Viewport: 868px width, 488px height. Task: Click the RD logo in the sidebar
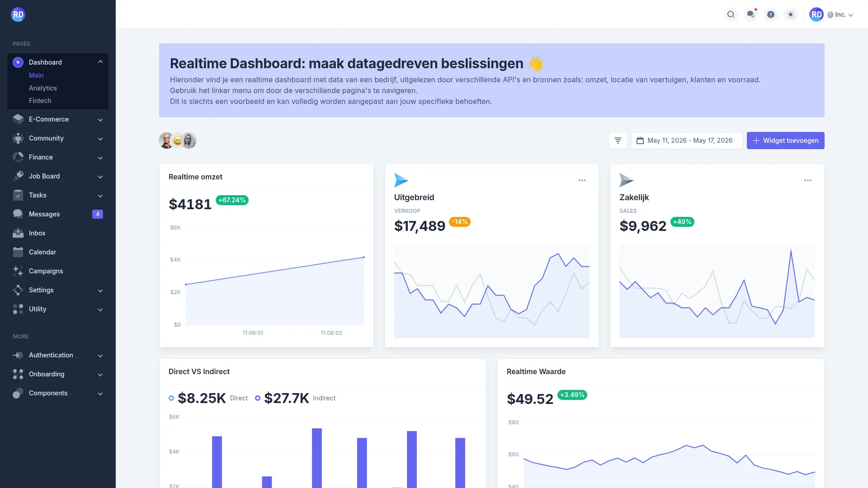(x=18, y=14)
